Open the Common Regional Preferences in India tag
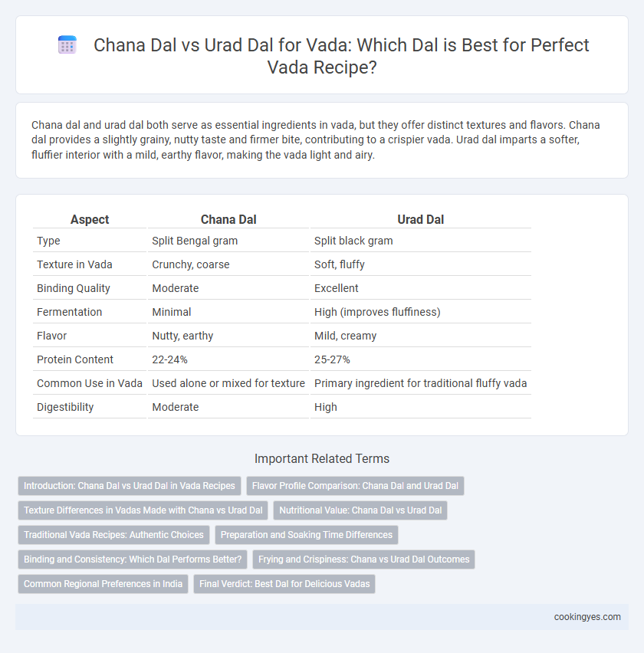644x653 pixels. click(x=103, y=584)
